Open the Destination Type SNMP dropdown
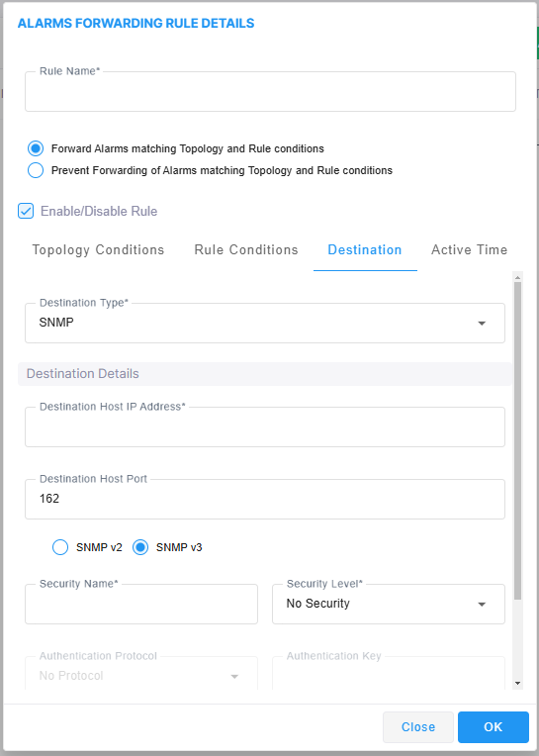Image resolution: width=539 pixels, height=756 pixels. pos(265,323)
